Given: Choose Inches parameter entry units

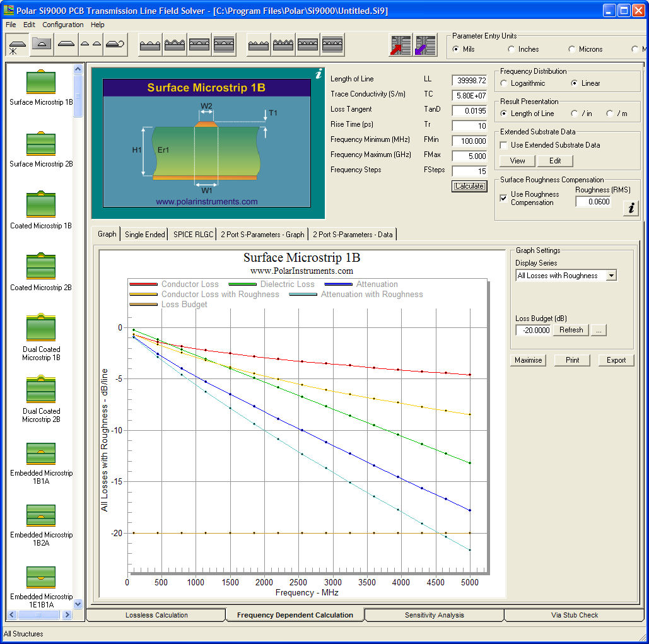Looking at the screenshot, I should [x=512, y=49].
